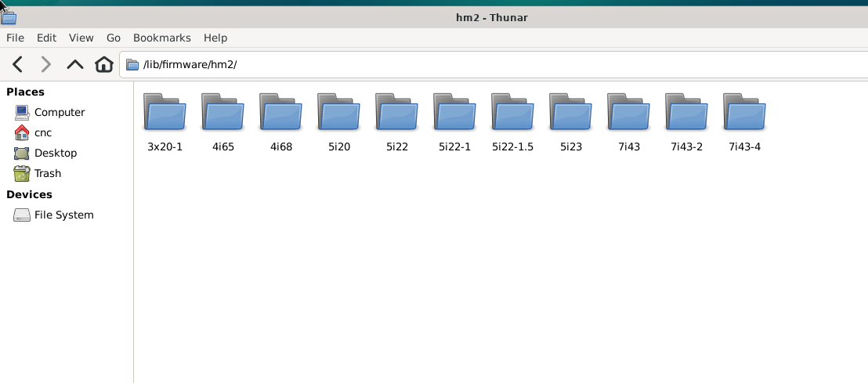Click the Places section header
This screenshot has width=868, height=383.
[x=26, y=92]
